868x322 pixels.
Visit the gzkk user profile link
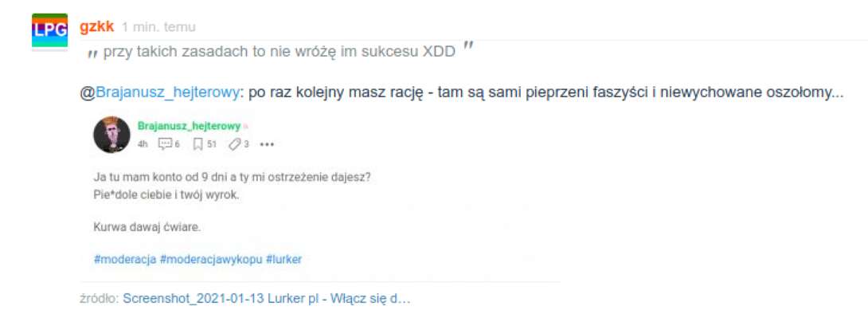coord(97,26)
